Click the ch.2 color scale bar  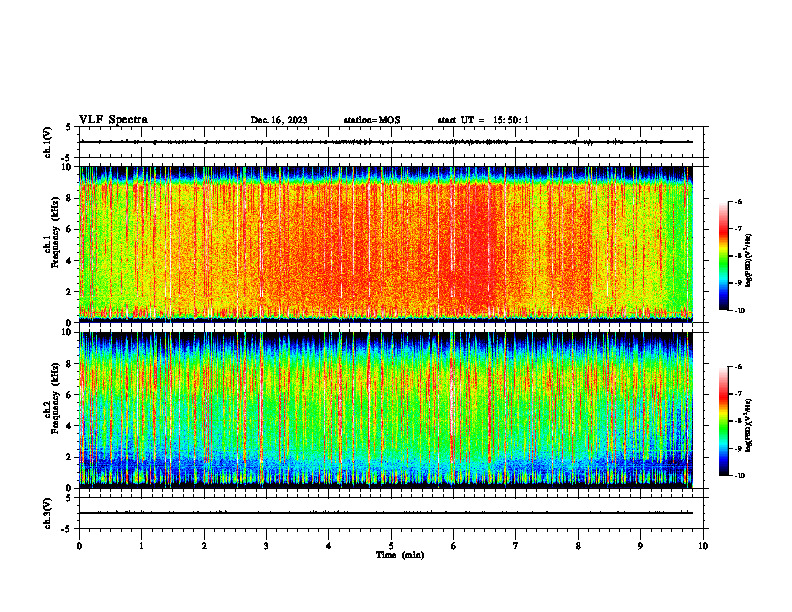723,421
